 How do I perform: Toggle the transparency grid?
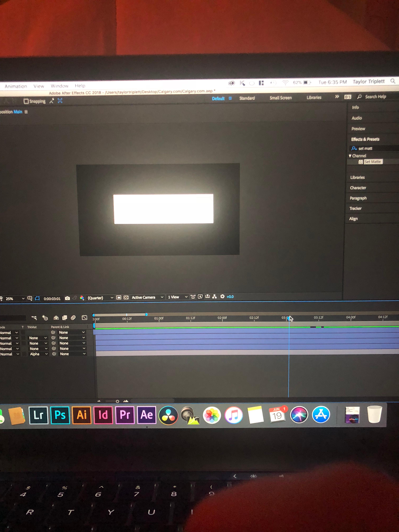126,297
